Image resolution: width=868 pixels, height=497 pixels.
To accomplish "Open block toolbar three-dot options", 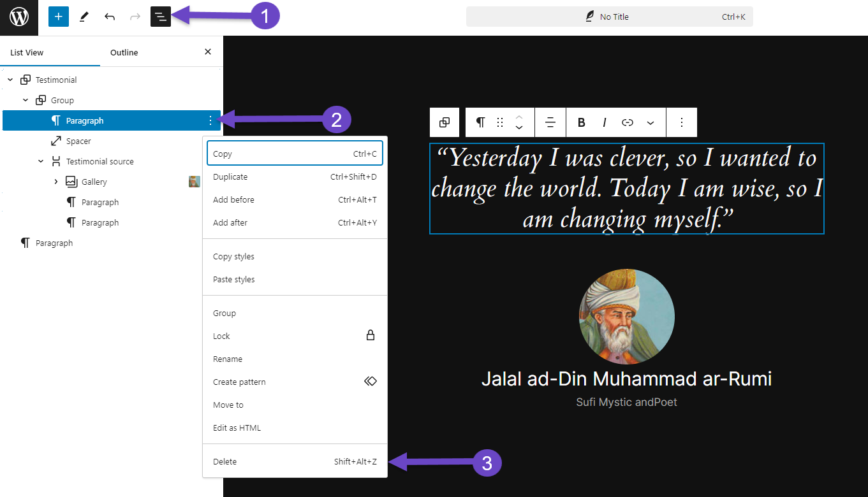I will [x=681, y=122].
